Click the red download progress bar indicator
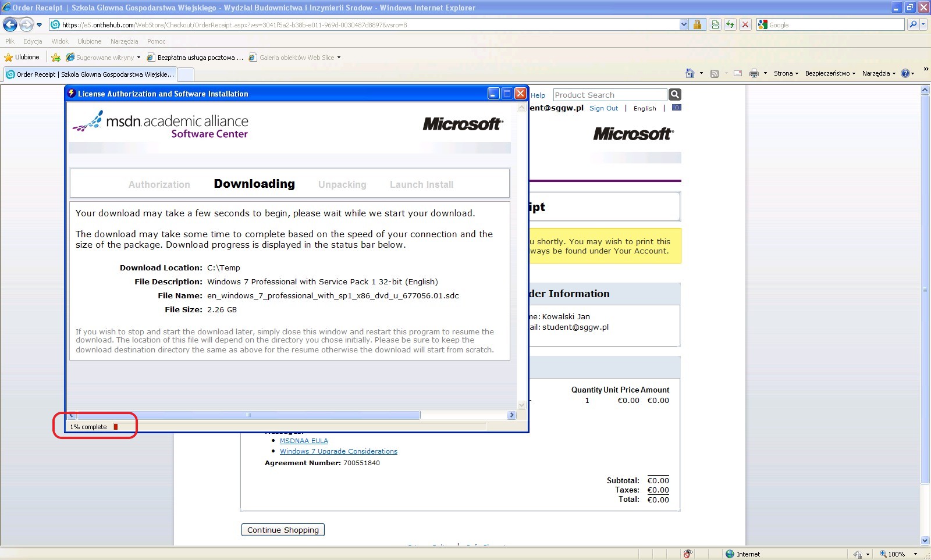Image resolution: width=931 pixels, height=560 pixels. tap(116, 427)
